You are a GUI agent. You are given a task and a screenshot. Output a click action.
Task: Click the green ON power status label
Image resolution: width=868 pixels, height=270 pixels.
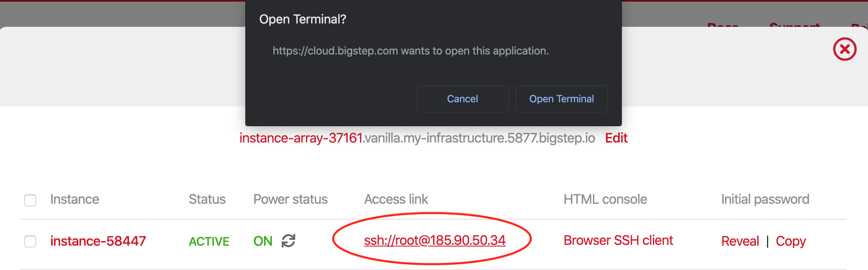click(x=263, y=241)
